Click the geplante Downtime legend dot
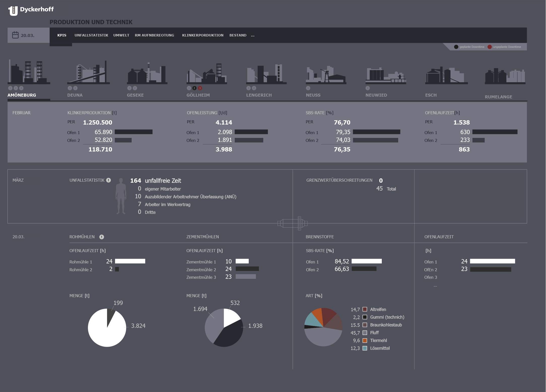This screenshot has height=392, width=546. click(x=456, y=47)
